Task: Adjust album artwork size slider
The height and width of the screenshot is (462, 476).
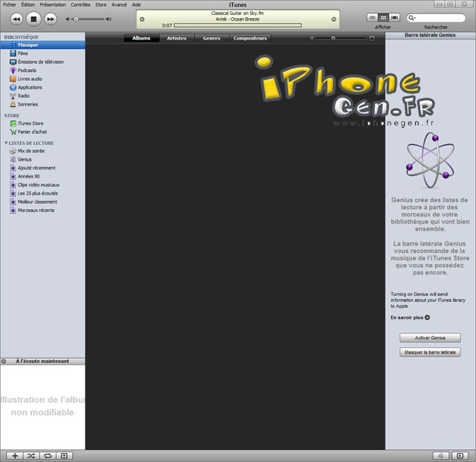Action: coord(341,38)
